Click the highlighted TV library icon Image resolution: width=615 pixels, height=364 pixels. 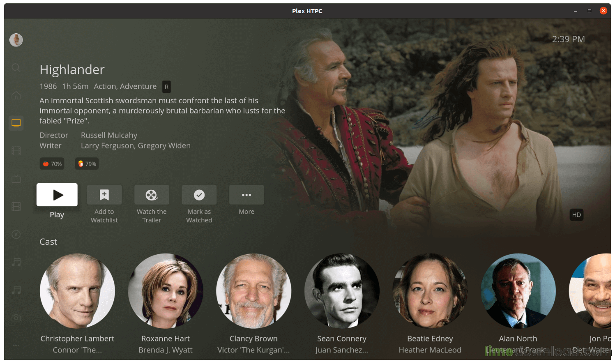16,122
